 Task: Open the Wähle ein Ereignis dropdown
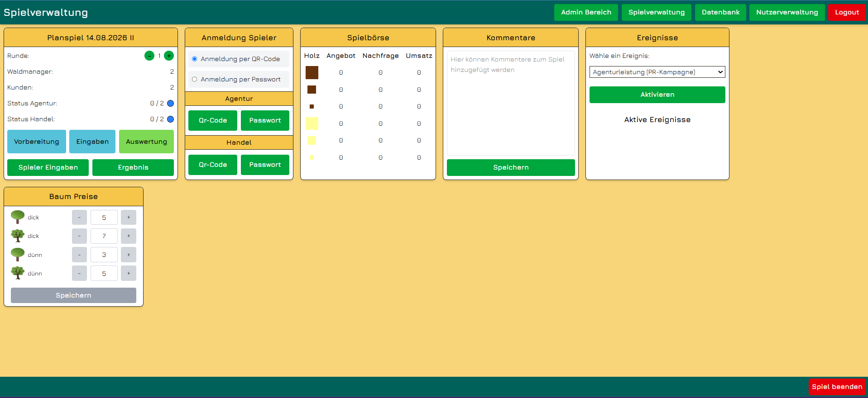click(657, 72)
